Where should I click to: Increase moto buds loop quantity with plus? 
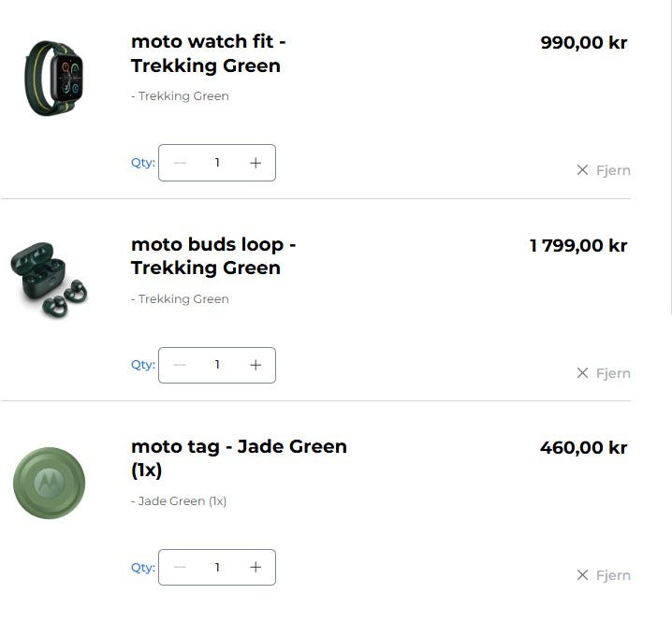pos(256,365)
